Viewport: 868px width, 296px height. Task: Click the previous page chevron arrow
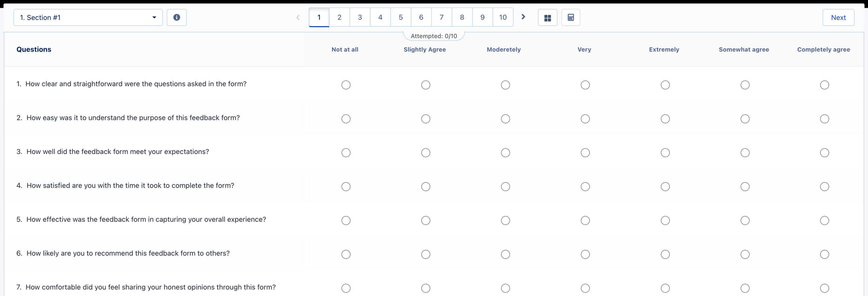298,17
